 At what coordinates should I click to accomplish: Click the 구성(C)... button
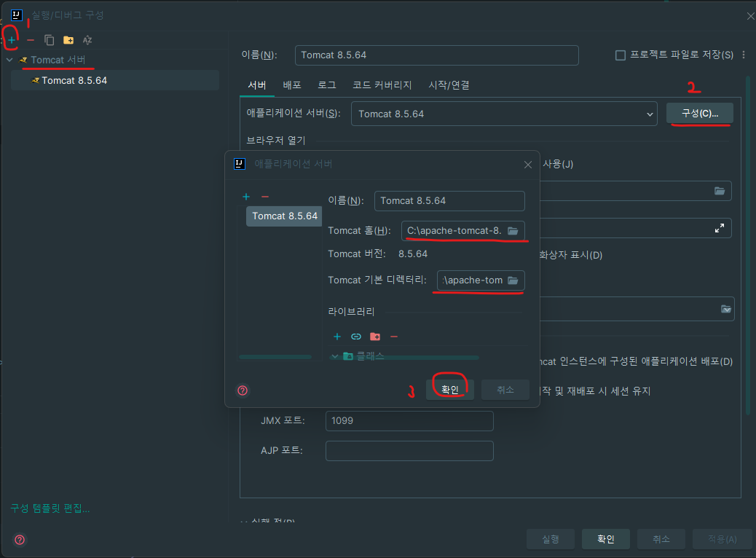[x=700, y=114]
